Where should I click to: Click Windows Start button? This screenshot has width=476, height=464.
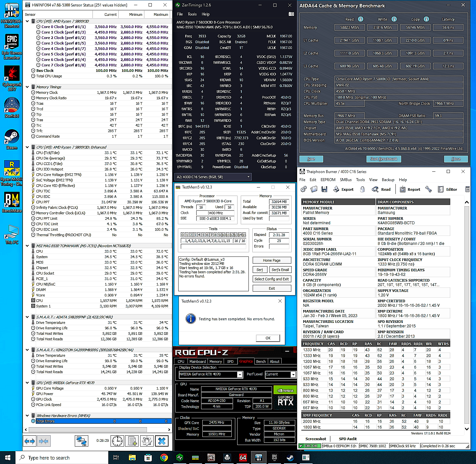(8, 458)
